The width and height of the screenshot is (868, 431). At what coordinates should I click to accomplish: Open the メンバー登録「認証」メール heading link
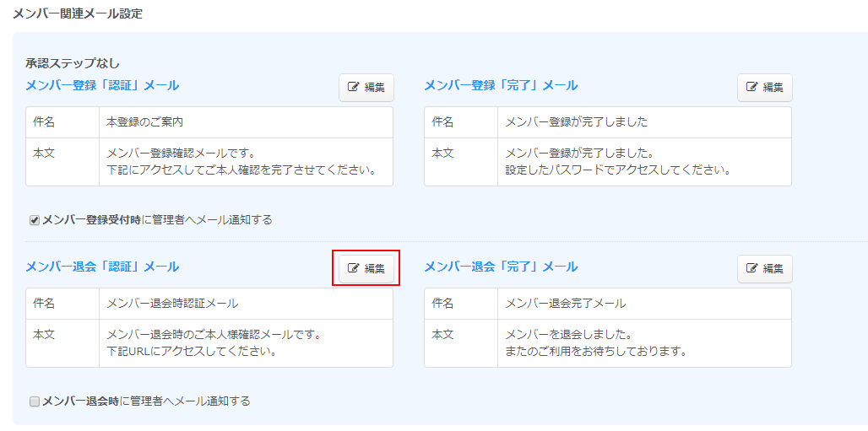coord(102,85)
